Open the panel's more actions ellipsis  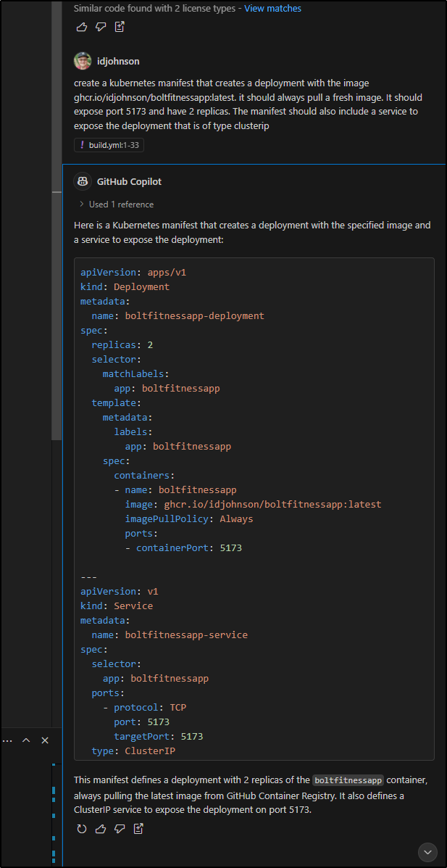pyautogui.click(x=7, y=740)
